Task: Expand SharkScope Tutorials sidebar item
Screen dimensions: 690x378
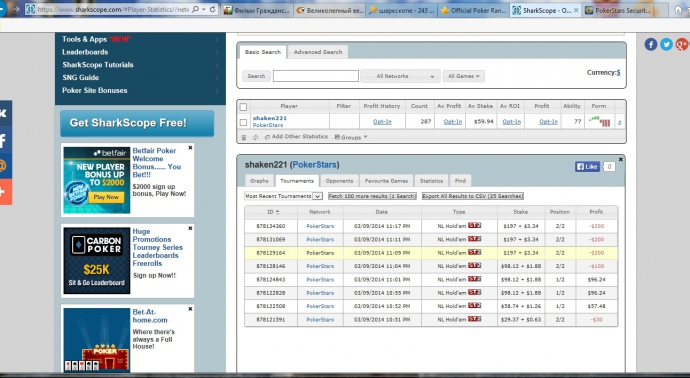Action: pyautogui.click(x=140, y=65)
